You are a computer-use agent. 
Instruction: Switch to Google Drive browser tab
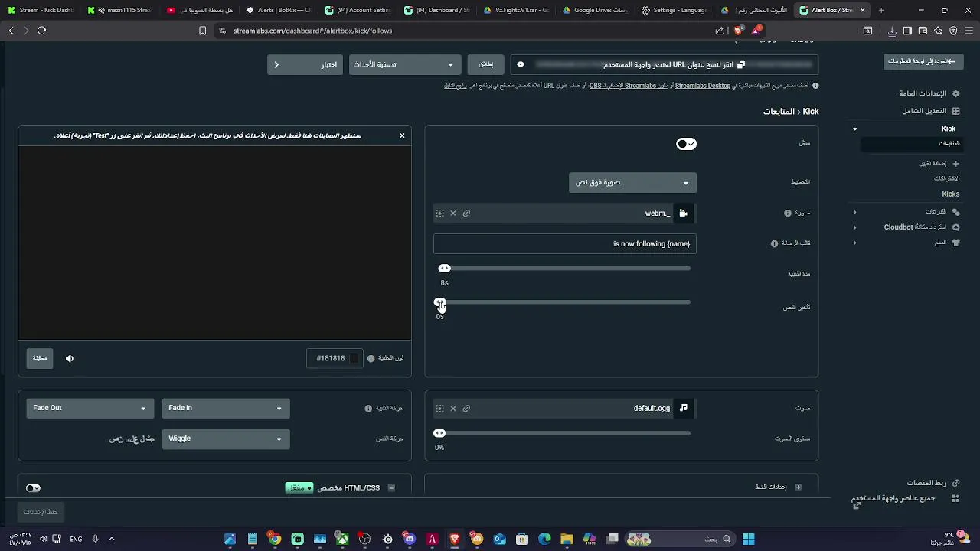coord(595,10)
